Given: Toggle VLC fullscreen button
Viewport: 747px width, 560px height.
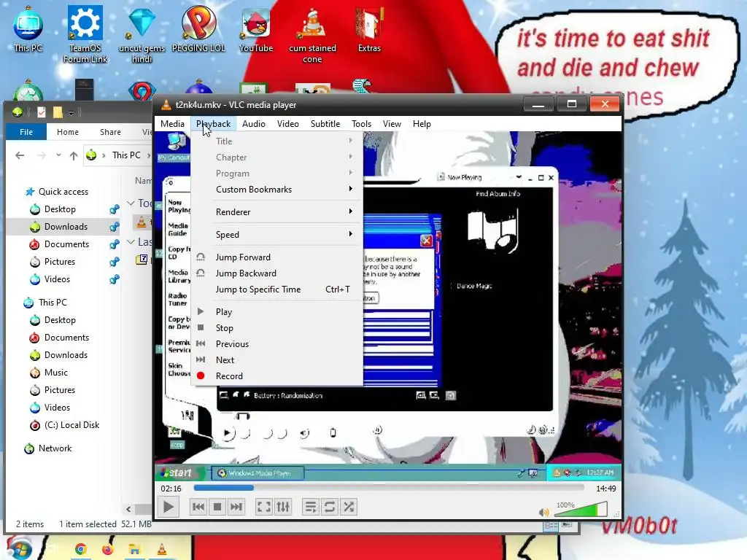Looking at the screenshot, I should 264,507.
